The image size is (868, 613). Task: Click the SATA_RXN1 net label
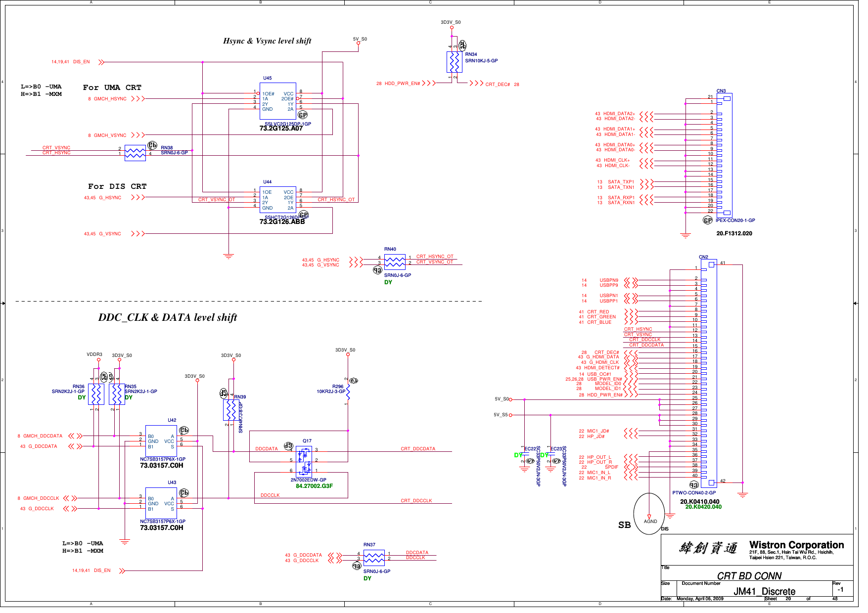pos(621,203)
